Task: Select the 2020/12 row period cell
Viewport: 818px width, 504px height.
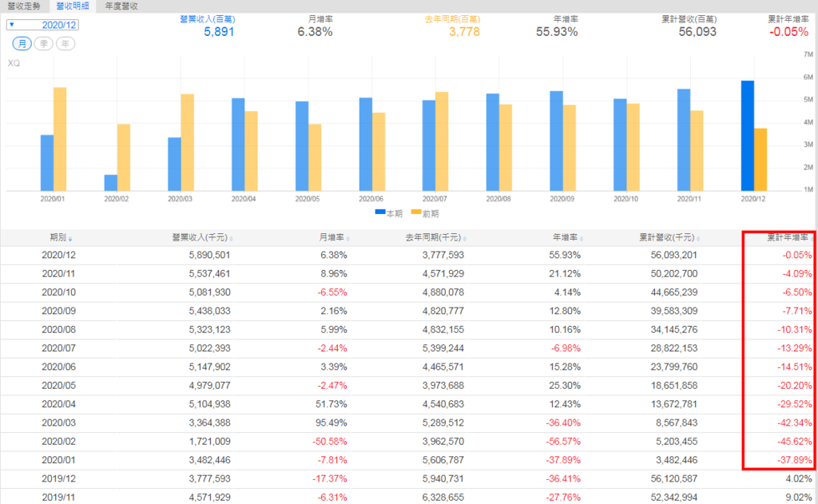Action: point(58,255)
